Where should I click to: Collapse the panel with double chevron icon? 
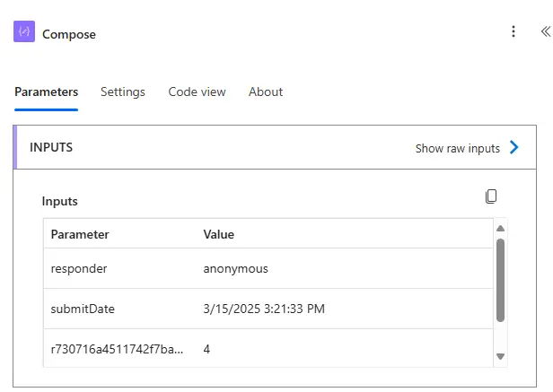(x=545, y=32)
